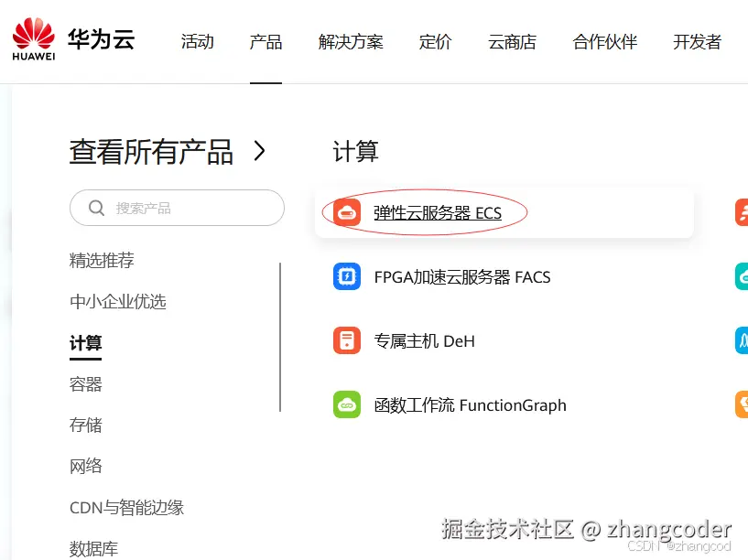This screenshot has width=748, height=560.
Task: Click the FPGA加速云服务器 FACS icon
Action: point(347,276)
